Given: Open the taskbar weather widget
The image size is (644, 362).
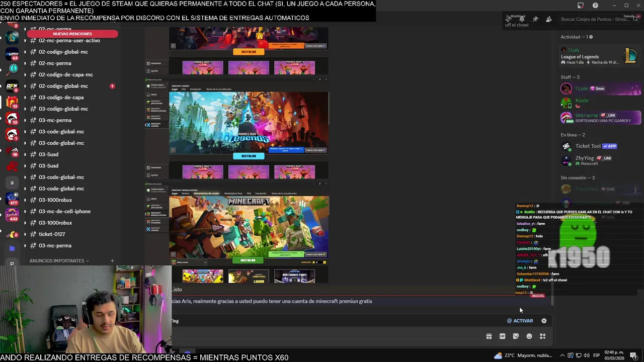Looking at the screenshot, I should 522,355.
